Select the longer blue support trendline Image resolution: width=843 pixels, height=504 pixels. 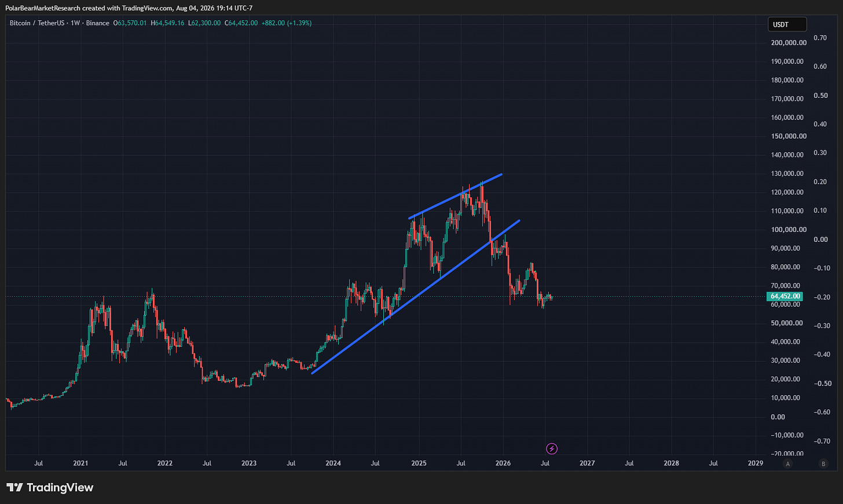click(x=415, y=297)
